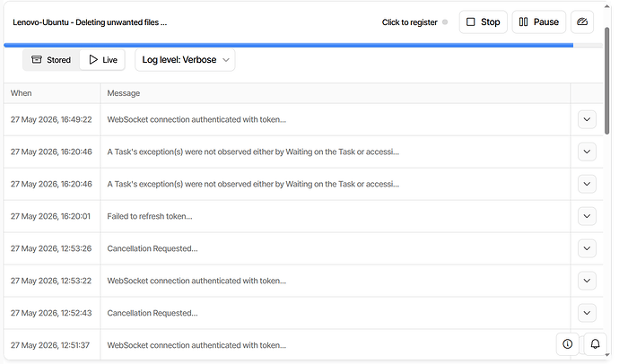Select WebSocket connection message at 12:53:22
This screenshot has width=619, height=364.
196,281
